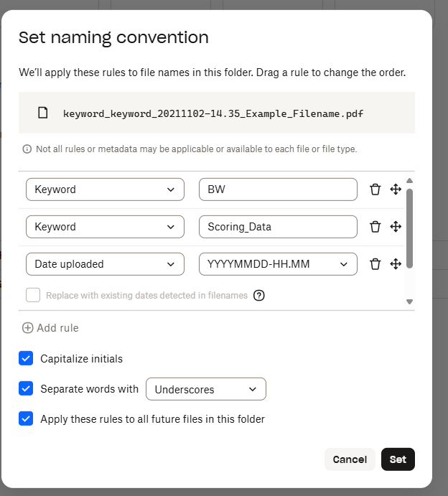The image size is (448, 496).
Task: Expand the YYYYMMDD-HH.MM date format dropdown
Action: 278,264
